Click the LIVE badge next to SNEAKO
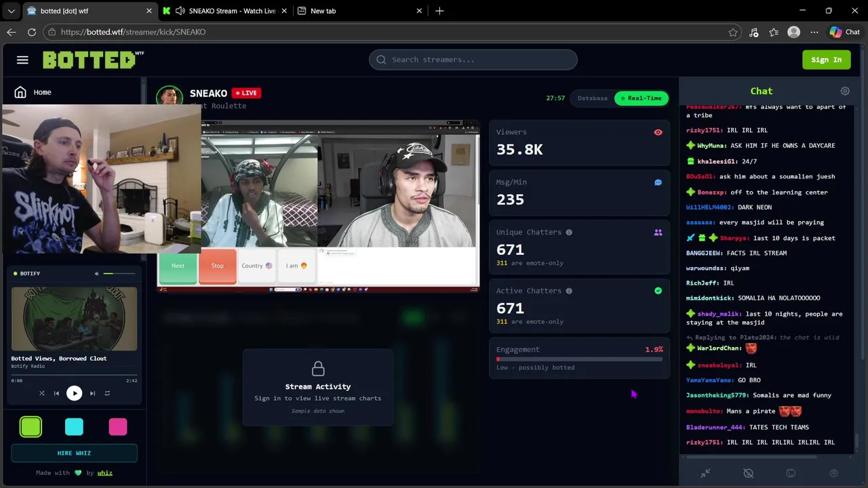The height and width of the screenshot is (488, 868). point(246,93)
